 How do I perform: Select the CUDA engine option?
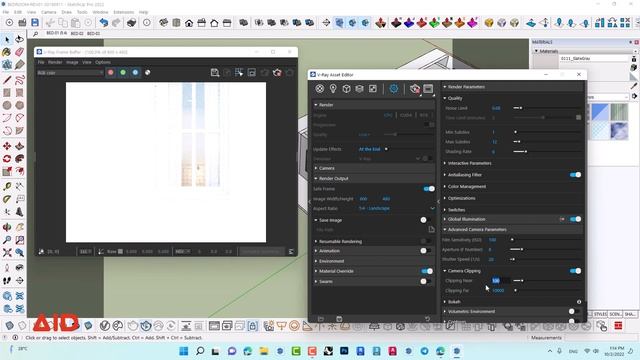406,115
